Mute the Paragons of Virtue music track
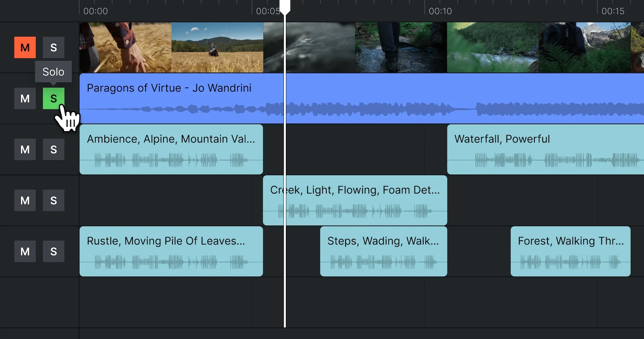The image size is (644, 339). [25, 98]
